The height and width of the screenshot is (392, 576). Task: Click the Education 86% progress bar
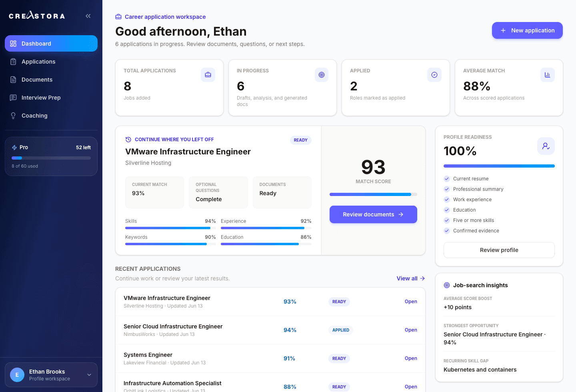[266, 244]
